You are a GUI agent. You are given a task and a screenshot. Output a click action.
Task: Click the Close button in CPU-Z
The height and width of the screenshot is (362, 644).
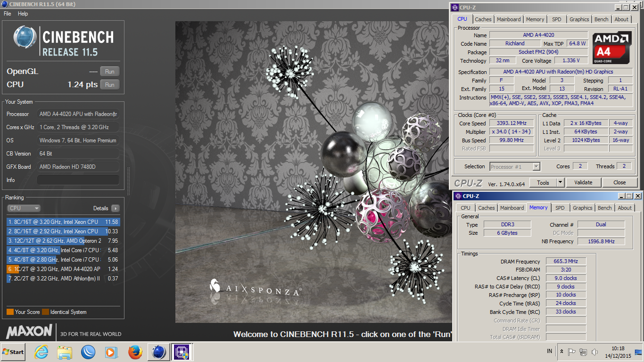(x=619, y=182)
